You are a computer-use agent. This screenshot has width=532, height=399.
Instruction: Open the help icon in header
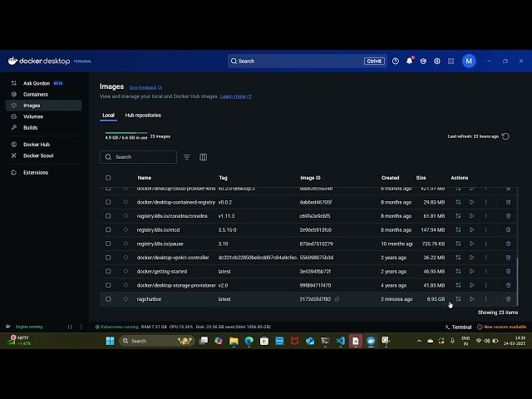coord(396,61)
